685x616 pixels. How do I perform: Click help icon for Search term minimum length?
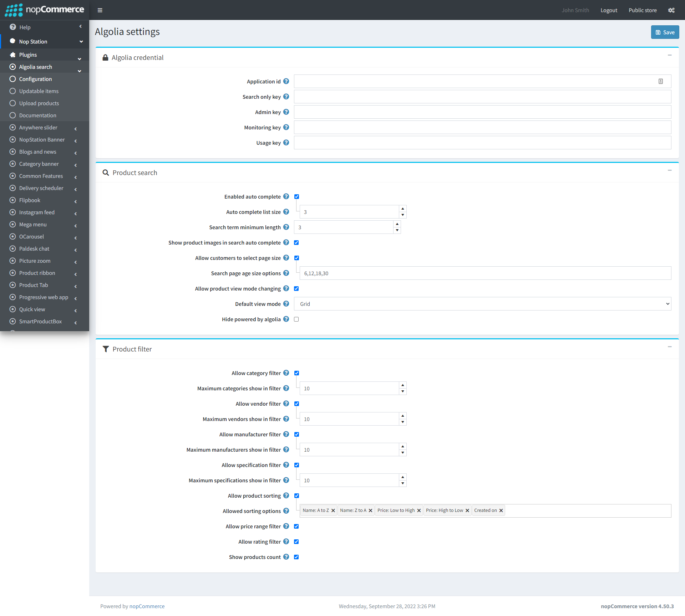(286, 227)
